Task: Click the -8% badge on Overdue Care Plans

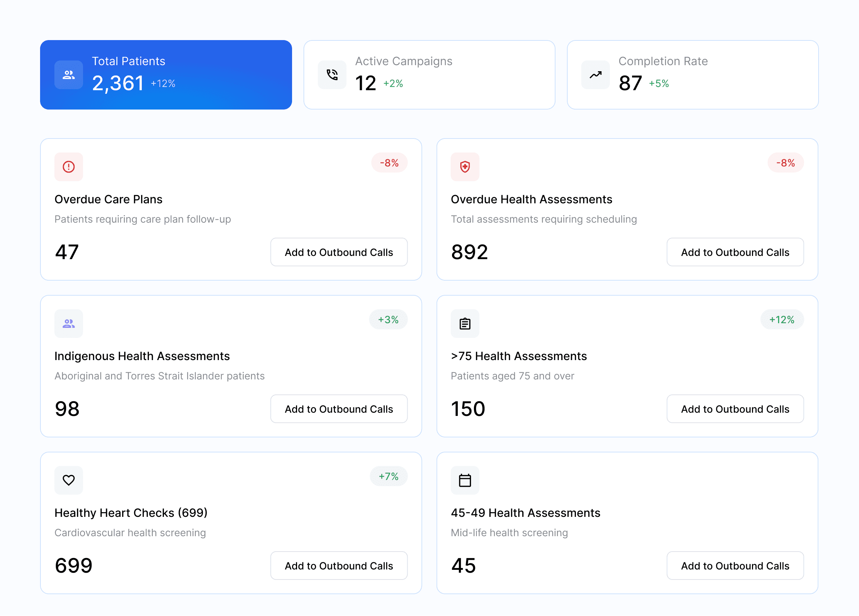Action: tap(389, 163)
